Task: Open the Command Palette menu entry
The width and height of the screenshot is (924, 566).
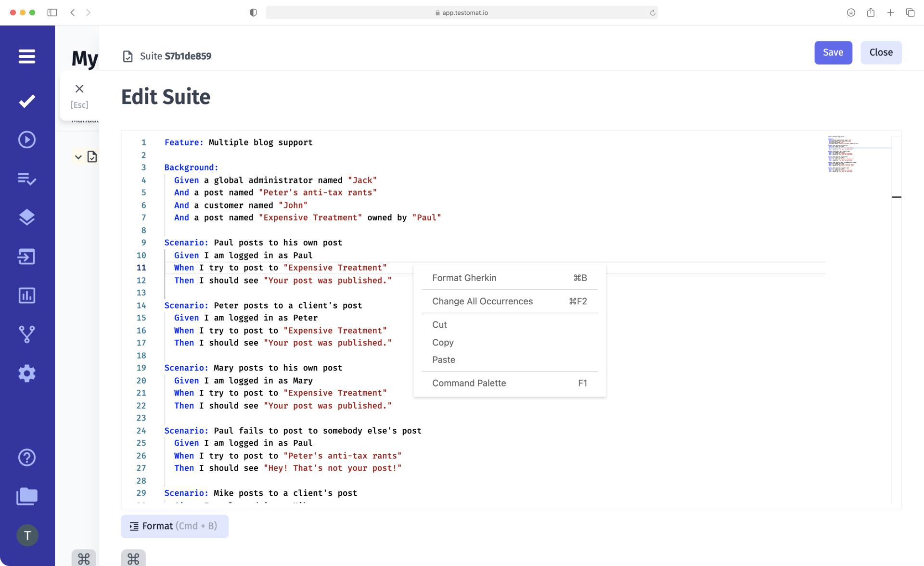Action: [x=469, y=383]
